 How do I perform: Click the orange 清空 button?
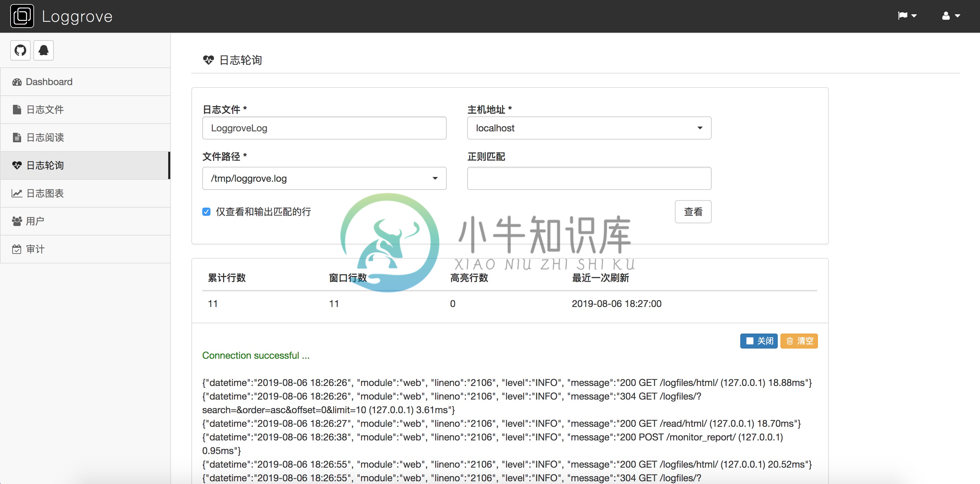tap(799, 341)
